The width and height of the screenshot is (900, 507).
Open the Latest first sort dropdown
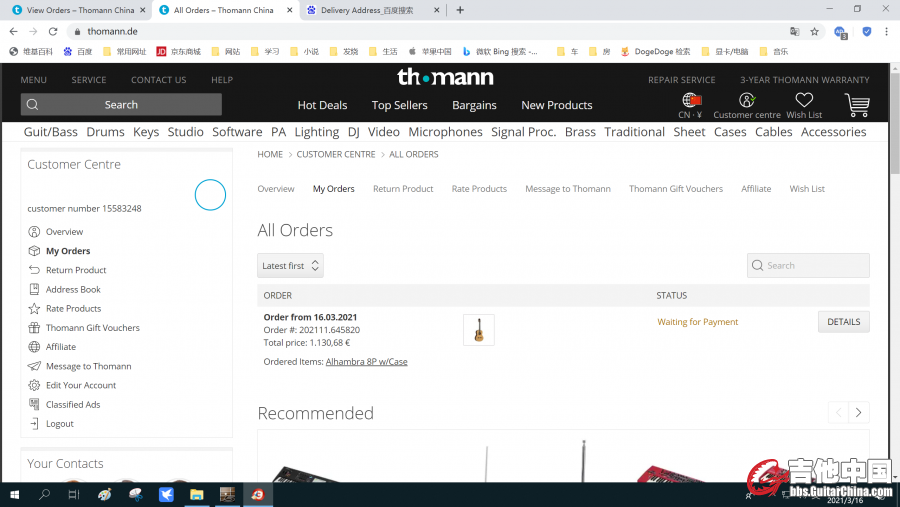[x=290, y=266]
